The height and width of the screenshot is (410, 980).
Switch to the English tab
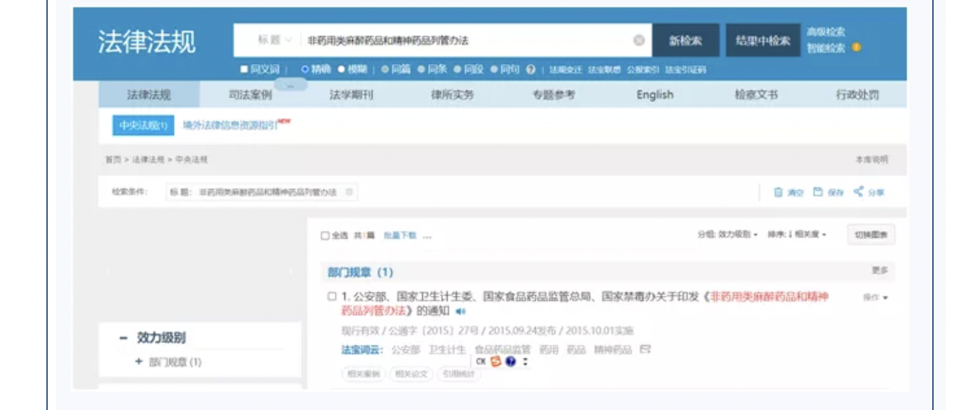[x=655, y=95]
